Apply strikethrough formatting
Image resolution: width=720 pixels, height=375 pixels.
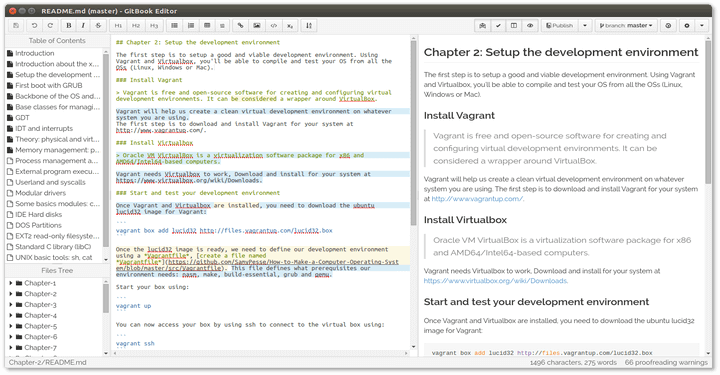(x=98, y=26)
